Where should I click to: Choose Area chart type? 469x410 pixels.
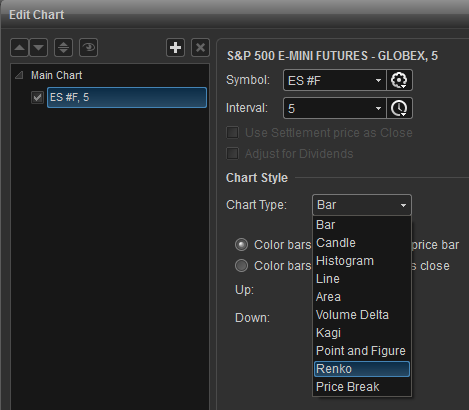[x=362, y=297]
